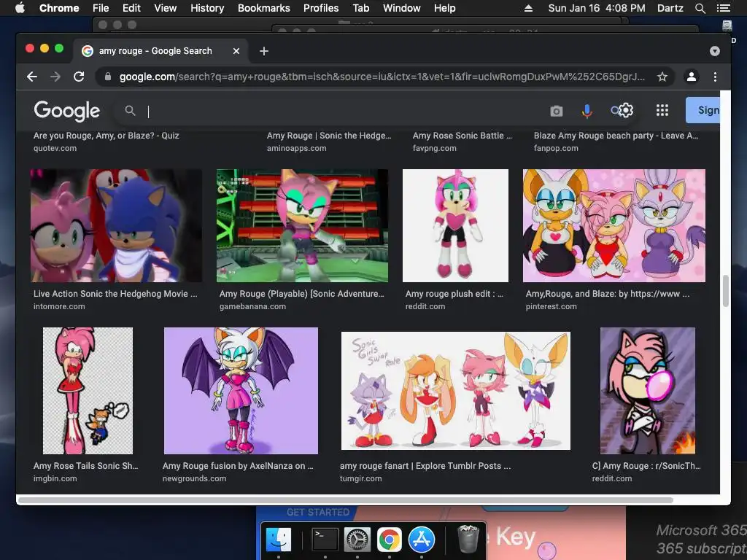The width and height of the screenshot is (747, 560).
Task: Click 'Are you Rouge, Amy, or Blaze? - Quiz' link
Action: tap(107, 136)
